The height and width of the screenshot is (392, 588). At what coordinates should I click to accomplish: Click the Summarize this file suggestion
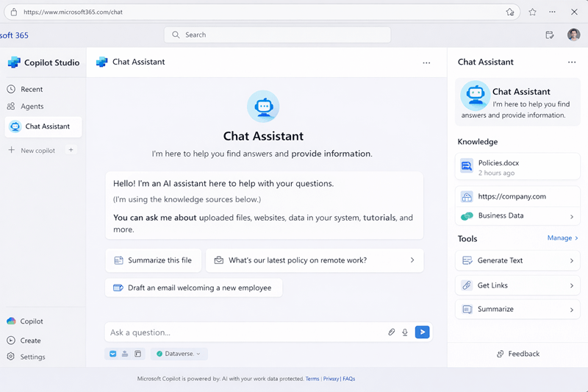point(153,260)
